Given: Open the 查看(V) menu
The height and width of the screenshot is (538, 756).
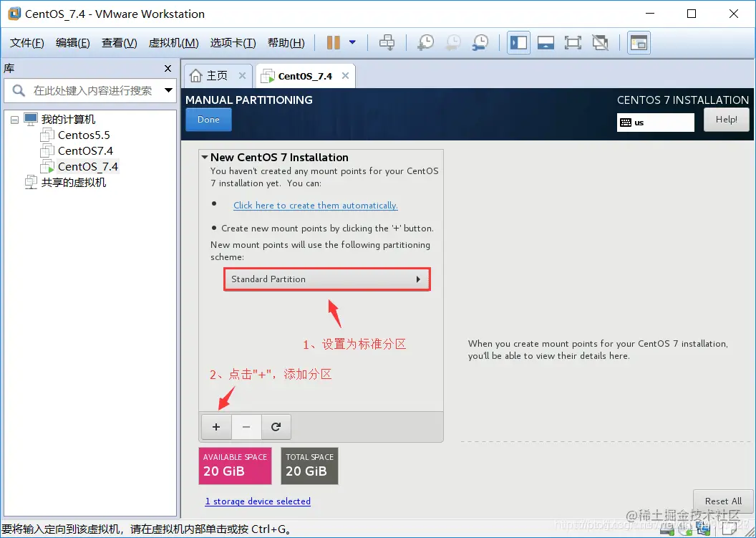Looking at the screenshot, I should point(119,43).
